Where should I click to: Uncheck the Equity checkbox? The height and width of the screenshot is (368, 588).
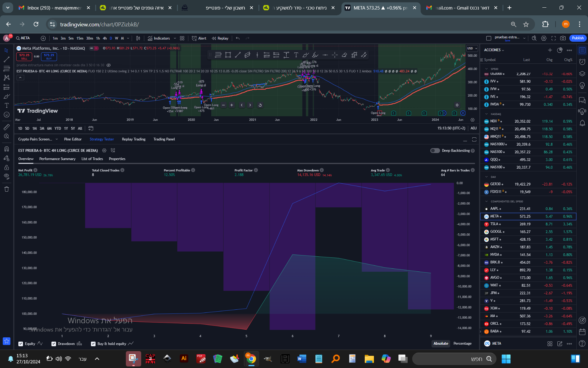click(21, 344)
